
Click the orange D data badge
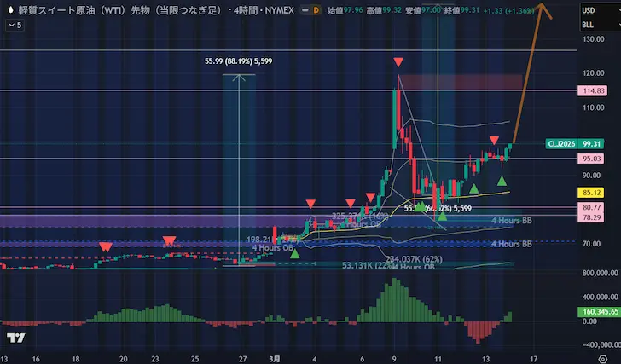(316, 10)
